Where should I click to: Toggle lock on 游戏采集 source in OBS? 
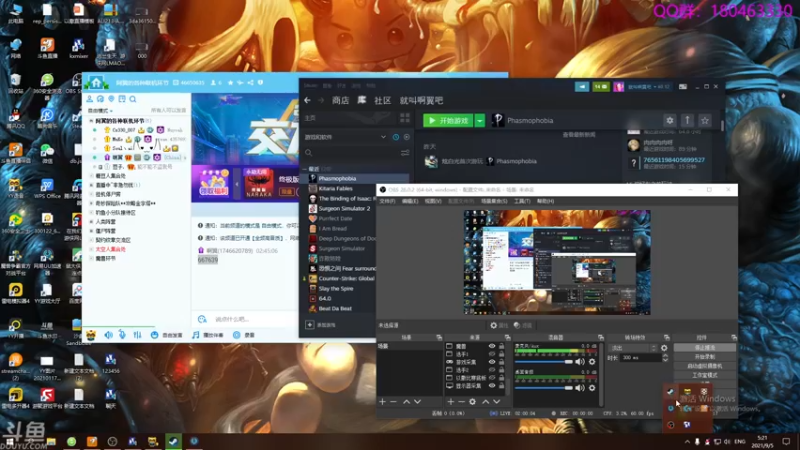(502, 362)
